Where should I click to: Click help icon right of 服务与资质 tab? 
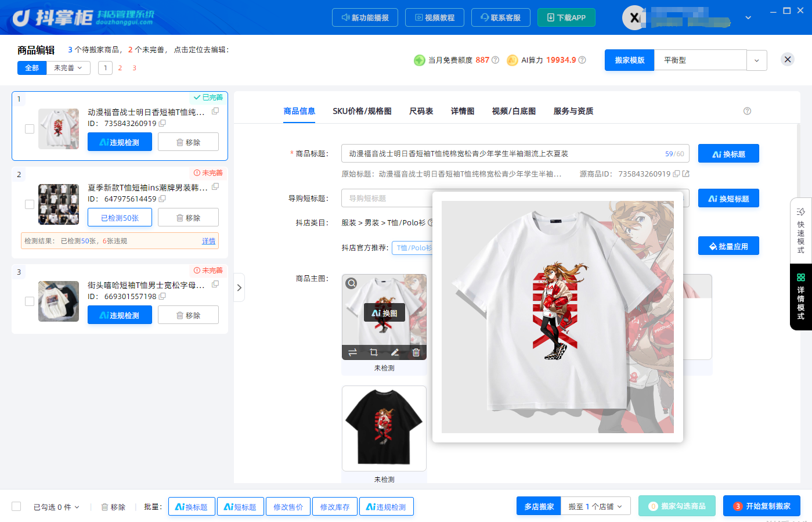pyautogui.click(x=747, y=111)
